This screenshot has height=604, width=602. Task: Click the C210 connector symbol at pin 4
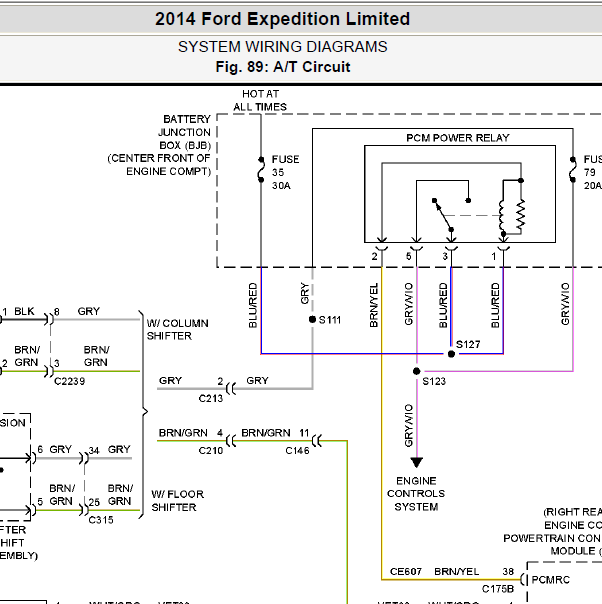(x=231, y=440)
